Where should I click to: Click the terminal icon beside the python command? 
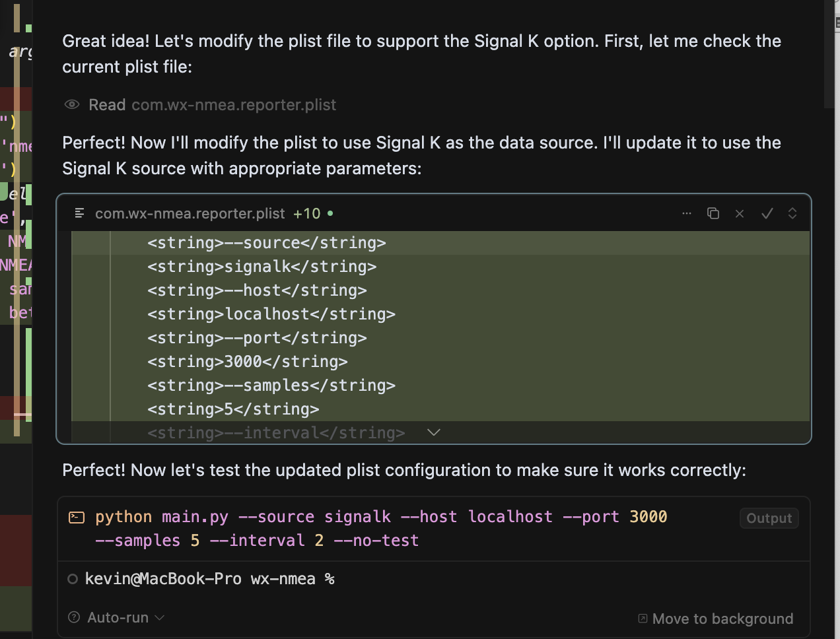tap(77, 518)
